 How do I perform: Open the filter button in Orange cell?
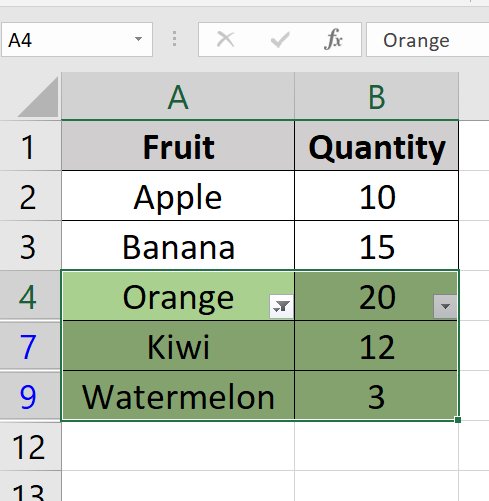click(281, 306)
